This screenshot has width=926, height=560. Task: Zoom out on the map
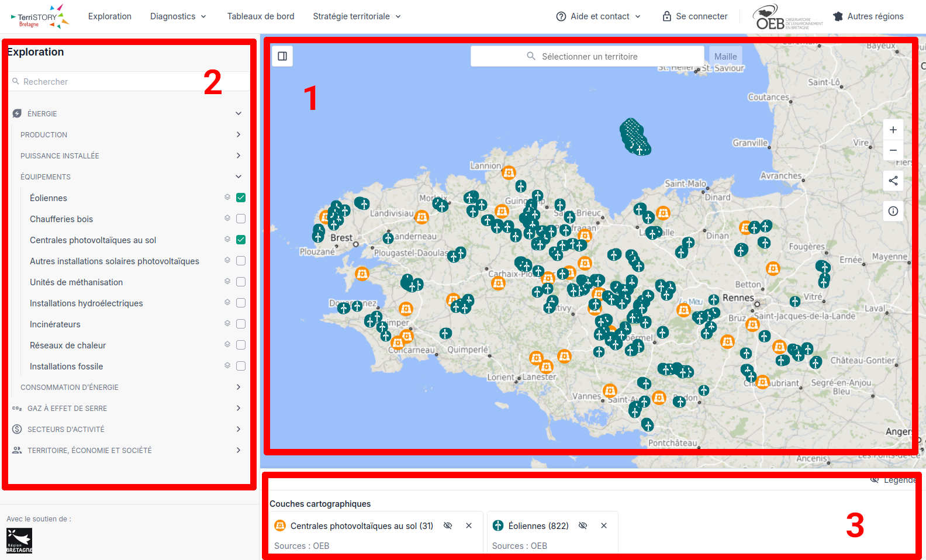893,150
